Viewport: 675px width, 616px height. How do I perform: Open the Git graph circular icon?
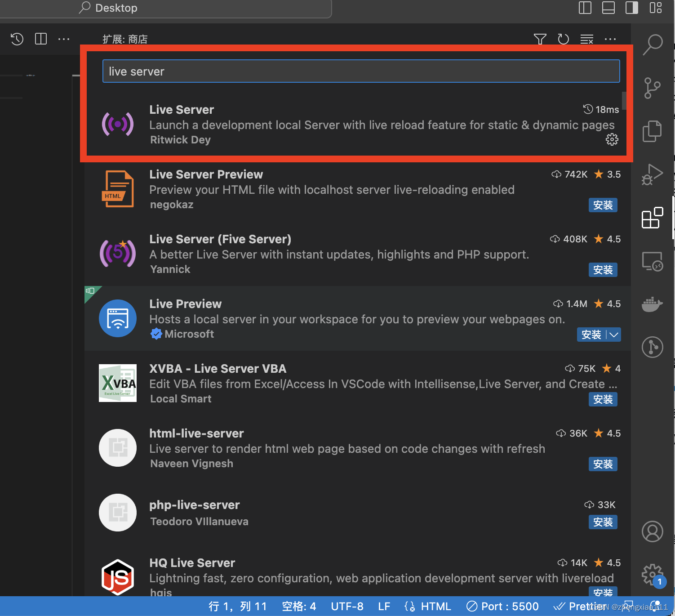click(x=653, y=347)
